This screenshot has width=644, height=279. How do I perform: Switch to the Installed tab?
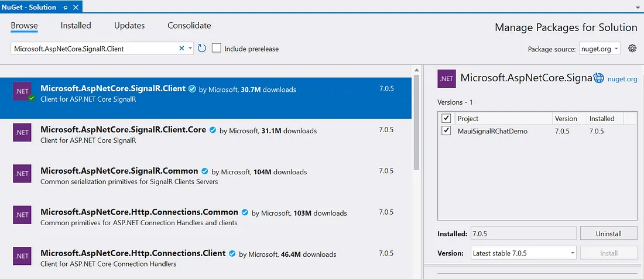click(x=76, y=26)
